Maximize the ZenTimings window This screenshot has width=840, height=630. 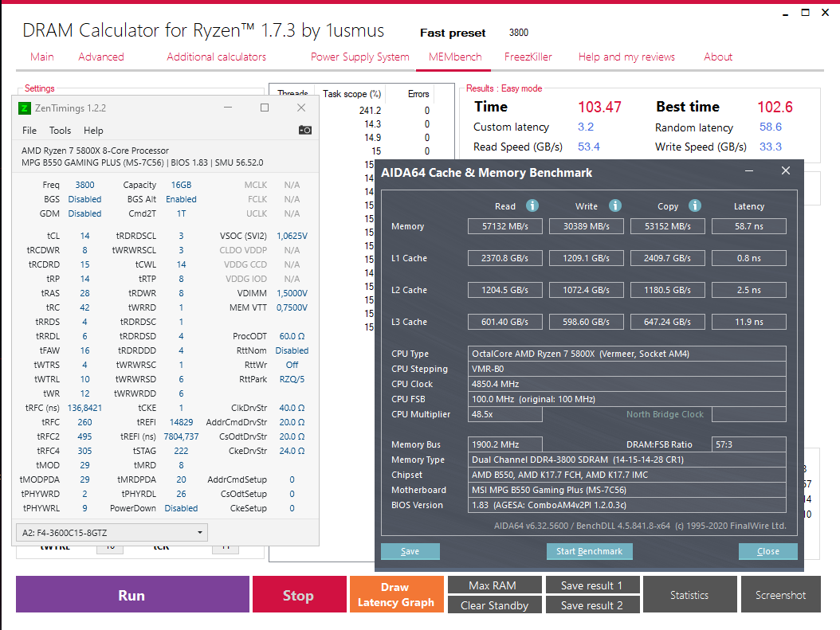[265, 108]
